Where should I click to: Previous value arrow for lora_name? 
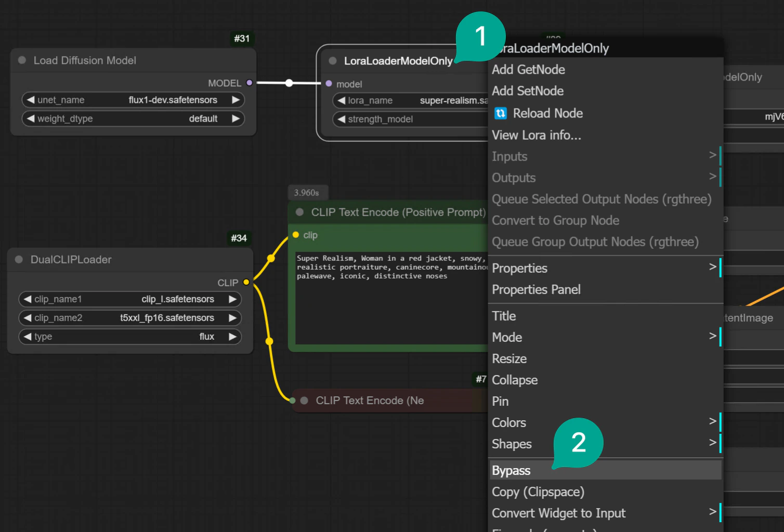pyautogui.click(x=342, y=100)
